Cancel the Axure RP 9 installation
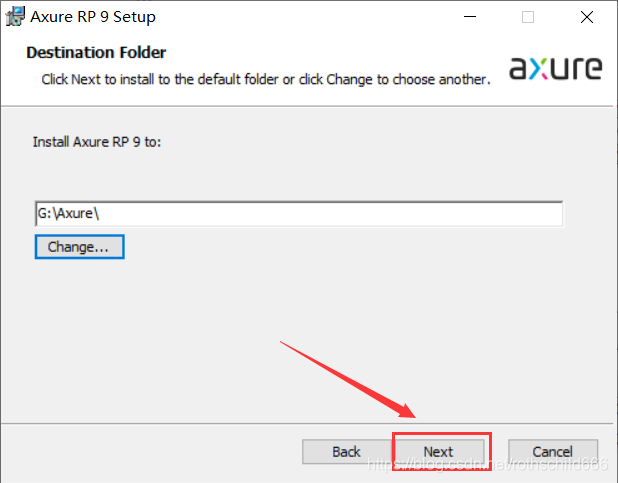 552,452
